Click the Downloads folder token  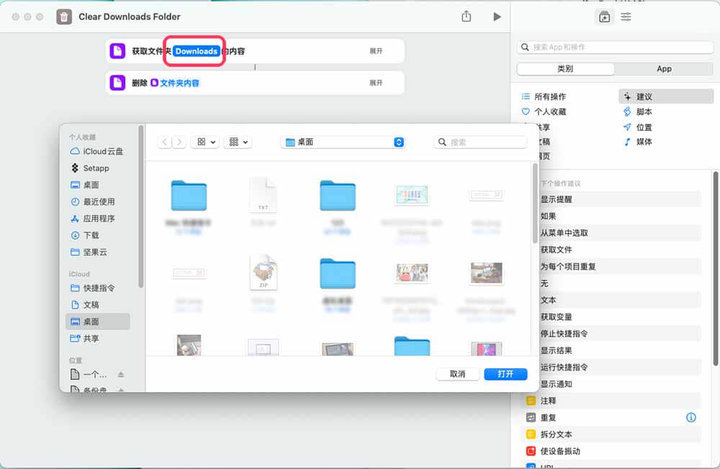196,51
